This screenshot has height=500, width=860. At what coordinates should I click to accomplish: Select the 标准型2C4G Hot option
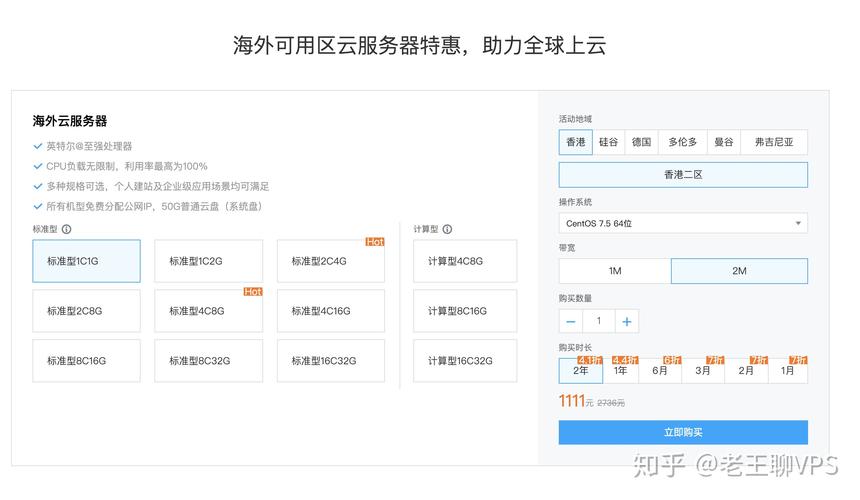coord(331,261)
